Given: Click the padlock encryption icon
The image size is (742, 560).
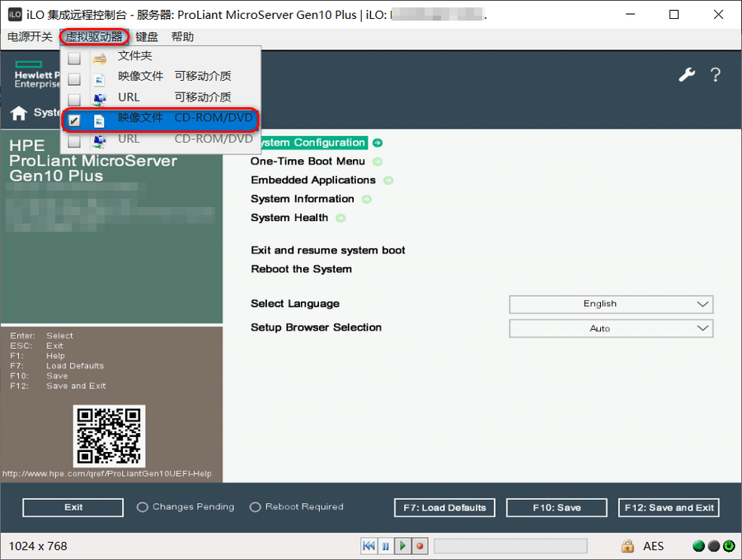Looking at the screenshot, I should pos(627,546).
